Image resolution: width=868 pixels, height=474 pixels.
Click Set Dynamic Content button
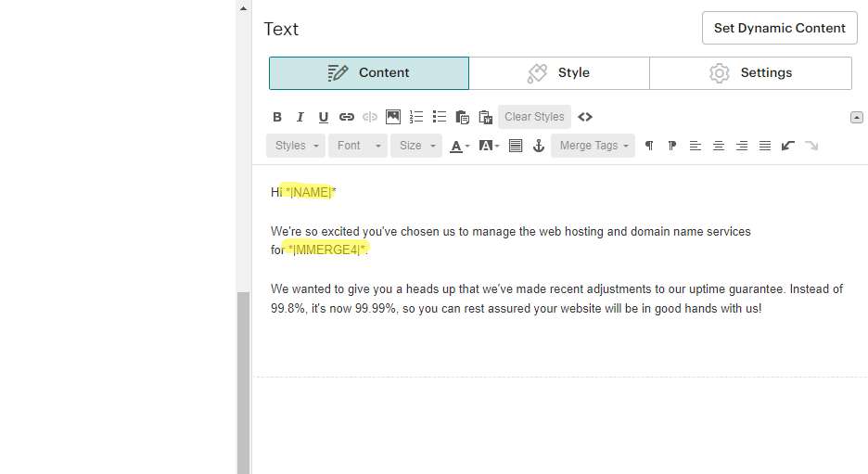pos(779,28)
